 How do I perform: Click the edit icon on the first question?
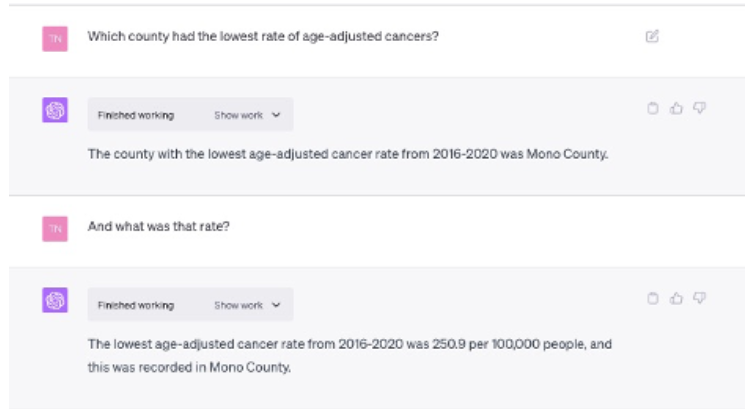point(652,37)
